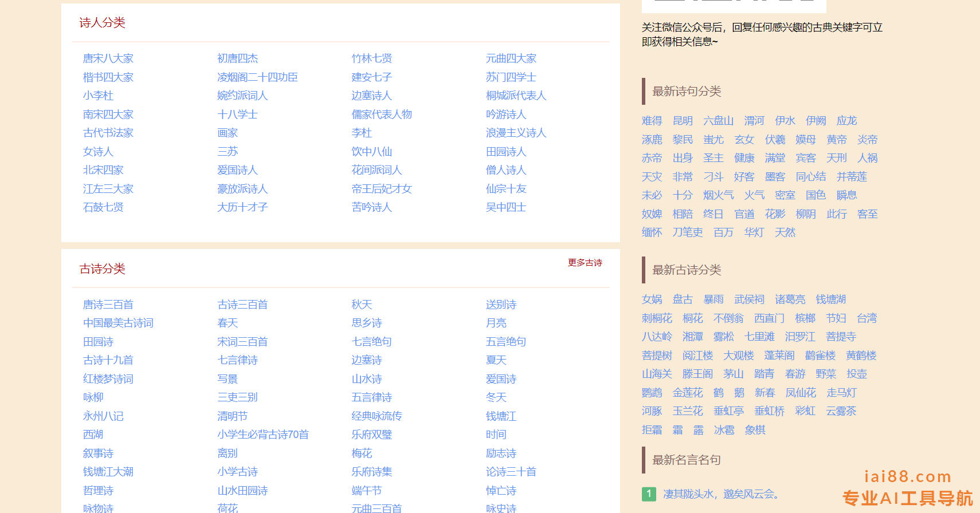980x513 pixels.
Task: Open the 唐宋八大家 poet category
Action: pos(108,58)
